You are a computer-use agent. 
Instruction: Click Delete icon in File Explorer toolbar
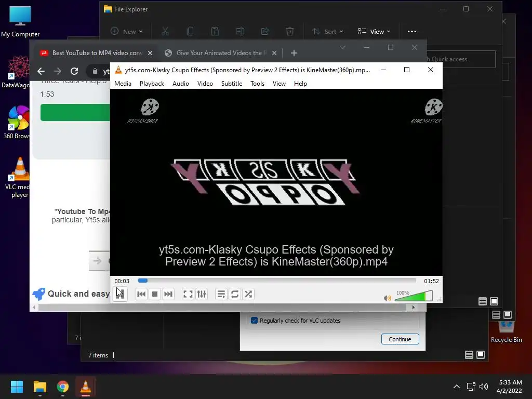(290, 31)
